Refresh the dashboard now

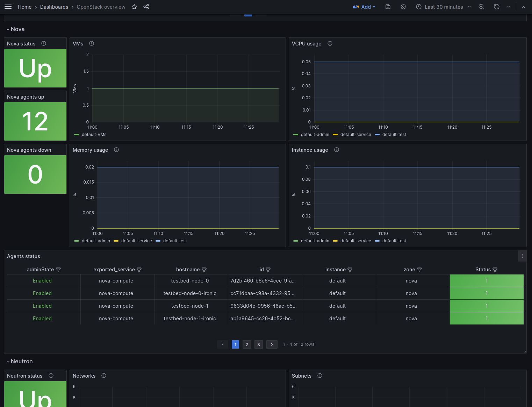(496, 7)
